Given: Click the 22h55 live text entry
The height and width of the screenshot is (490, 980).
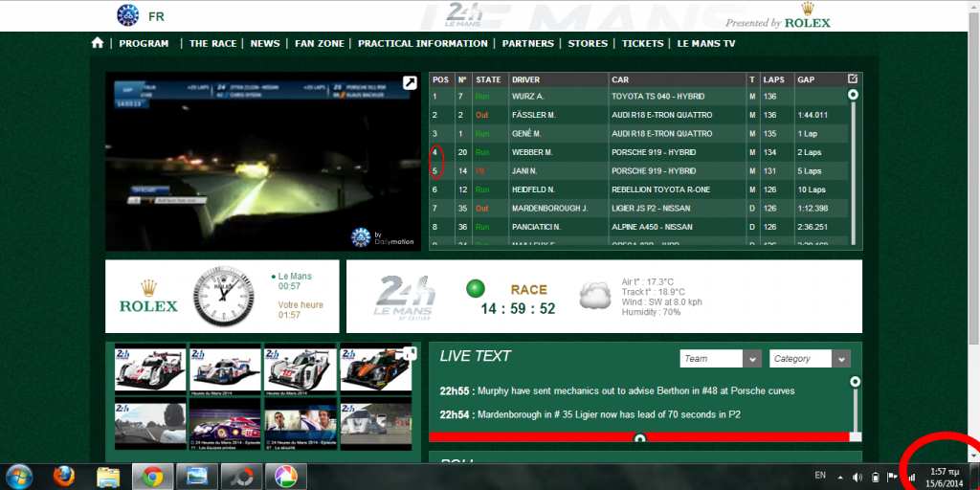Looking at the screenshot, I should 617,391.
